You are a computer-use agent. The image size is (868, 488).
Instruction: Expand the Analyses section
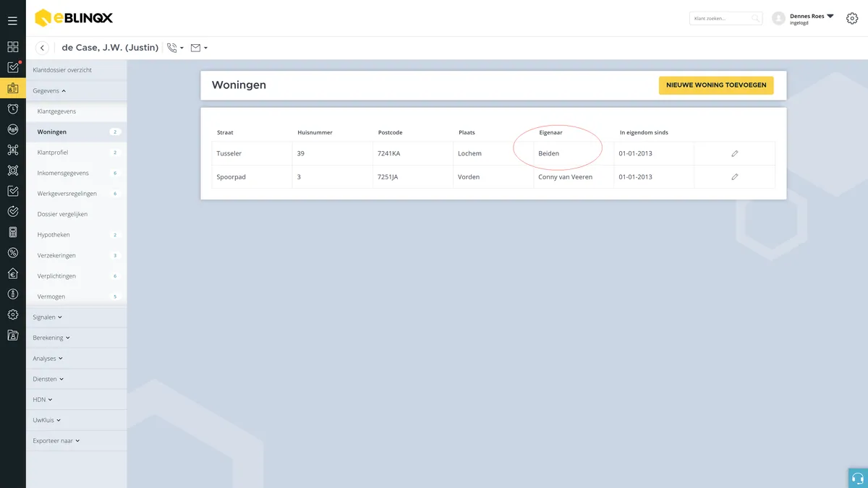(x=48, y=358)
